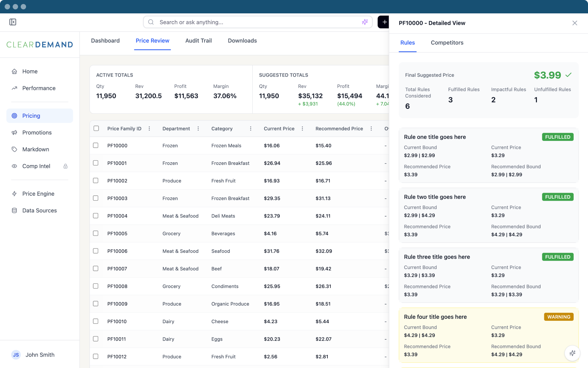Go to Data Sources in sidebar
Screen dimensions: 588x368
point(39,210)
